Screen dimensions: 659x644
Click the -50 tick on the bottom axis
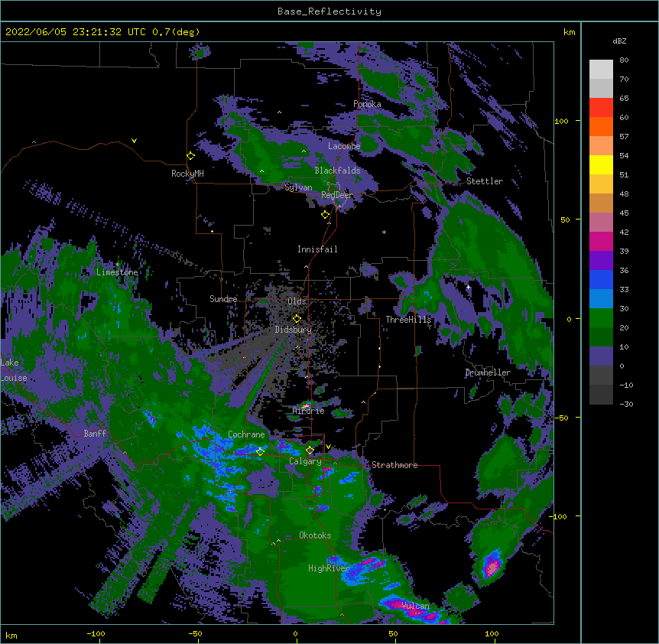coord(195,633)
